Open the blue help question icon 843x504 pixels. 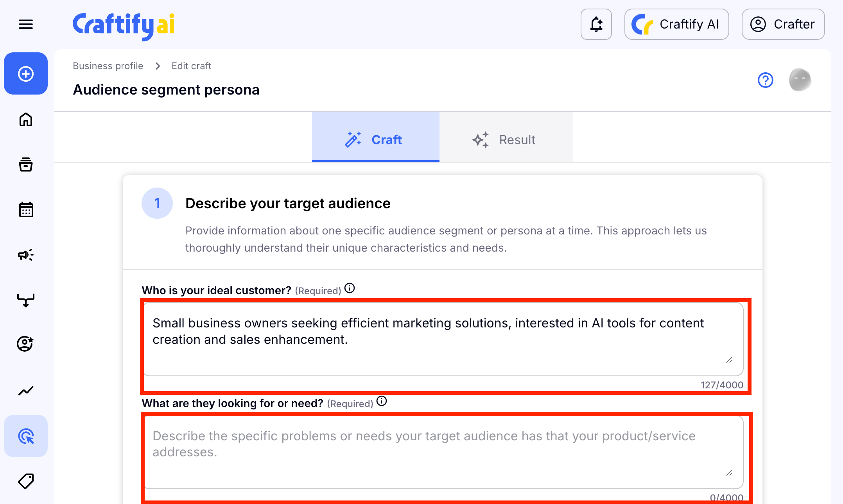(x=765, y=80)
